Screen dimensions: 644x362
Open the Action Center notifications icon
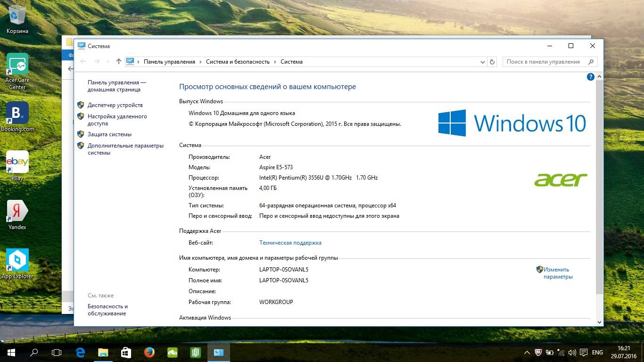[x=584, y=352]
